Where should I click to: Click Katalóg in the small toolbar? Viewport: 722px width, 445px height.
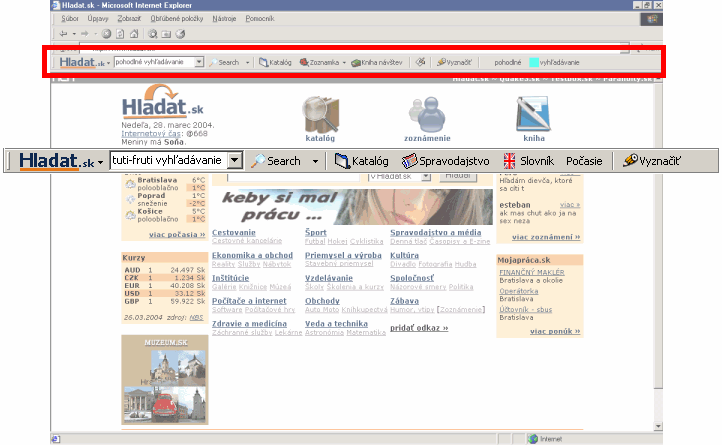(x=275, y=62)
